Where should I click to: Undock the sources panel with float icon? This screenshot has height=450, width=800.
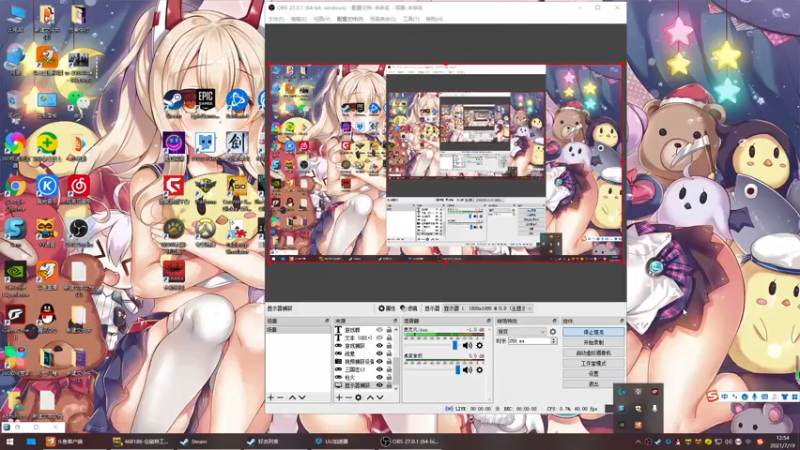(x=395, y=321)
